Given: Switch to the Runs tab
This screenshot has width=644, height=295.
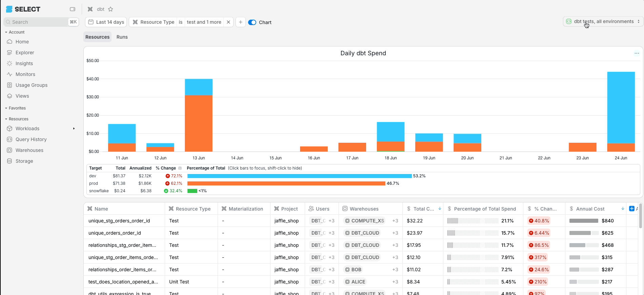Looking at the screenshot, I should [122, 37].
